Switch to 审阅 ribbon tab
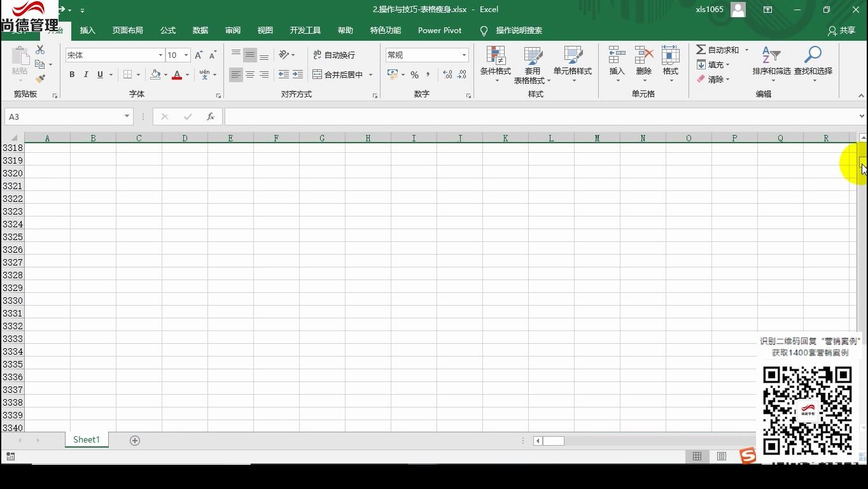 pyautogui.click(x=233, y=31)
